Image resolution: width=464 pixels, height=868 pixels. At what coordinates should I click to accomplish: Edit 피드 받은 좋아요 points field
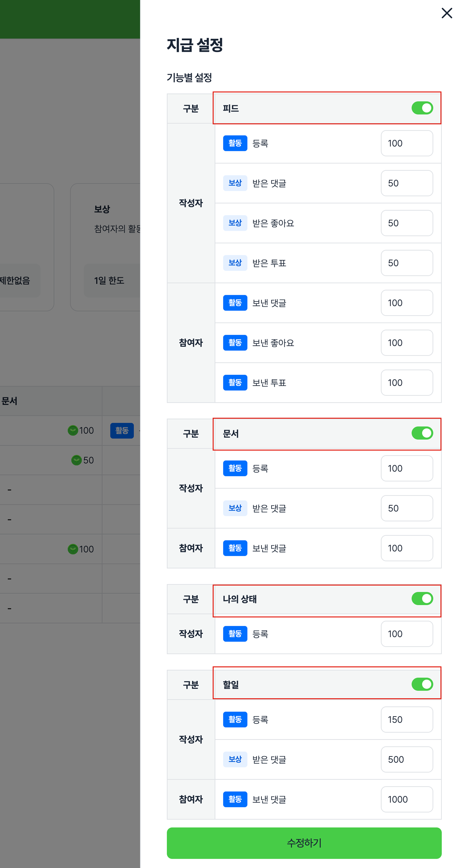coord(406,223)
